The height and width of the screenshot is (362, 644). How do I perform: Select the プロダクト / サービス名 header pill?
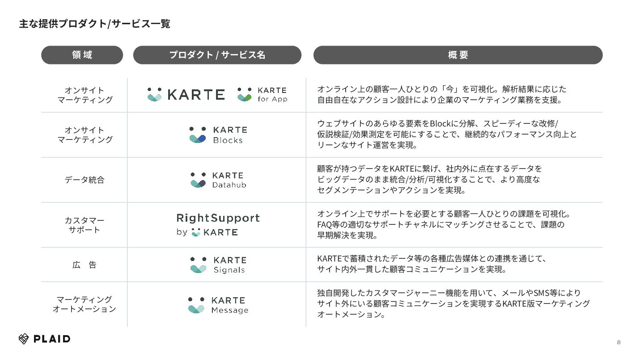[217, 55]
